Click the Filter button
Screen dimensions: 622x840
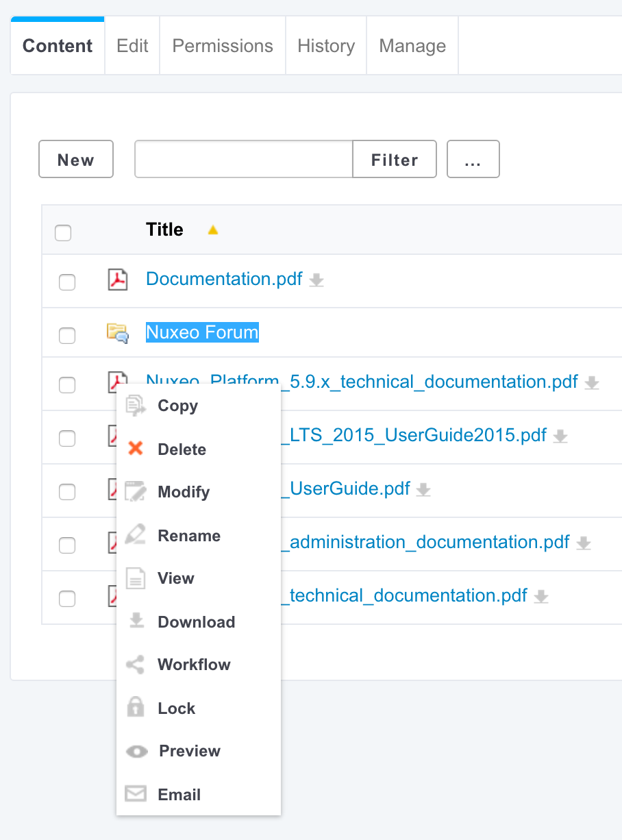[x=395, y=159]
